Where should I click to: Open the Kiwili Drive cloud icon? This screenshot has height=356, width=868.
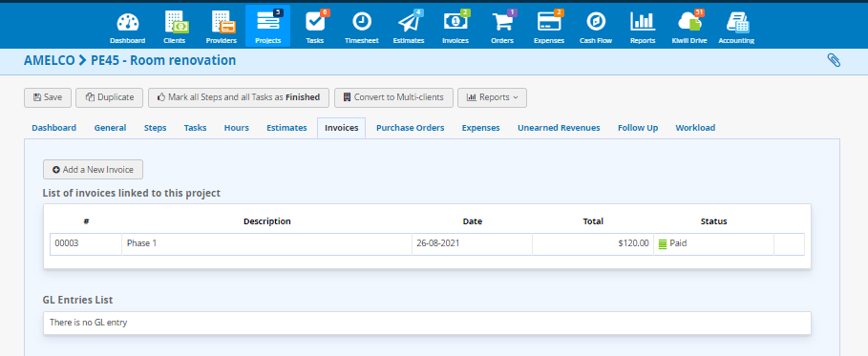(x=689, y=22)
